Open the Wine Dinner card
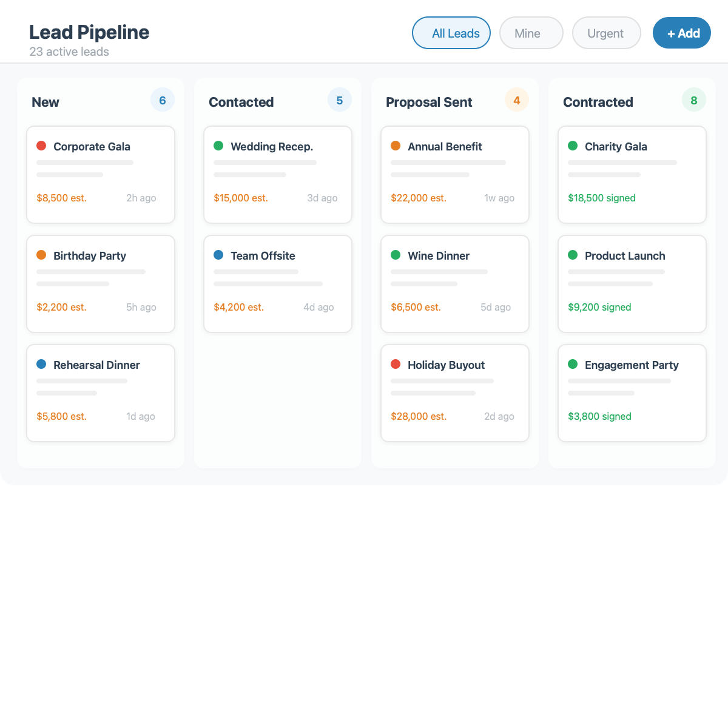The height and width of the screenshot is (728, 728). coord(454,283)
